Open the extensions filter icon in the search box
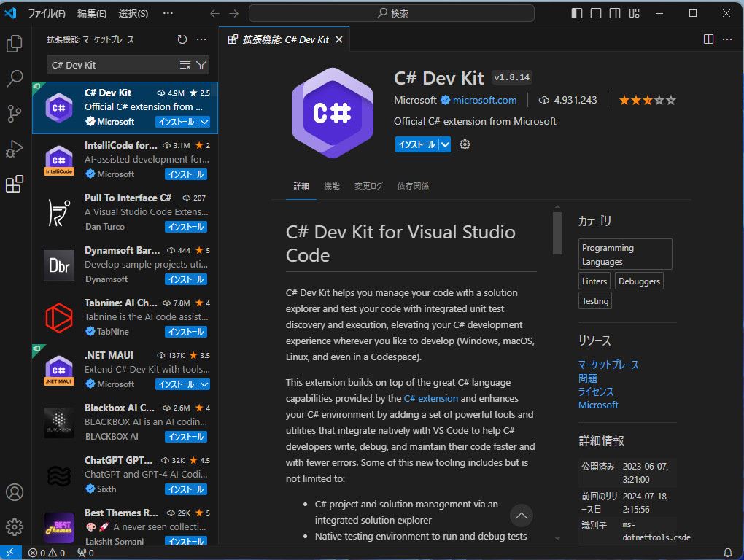 201,65
